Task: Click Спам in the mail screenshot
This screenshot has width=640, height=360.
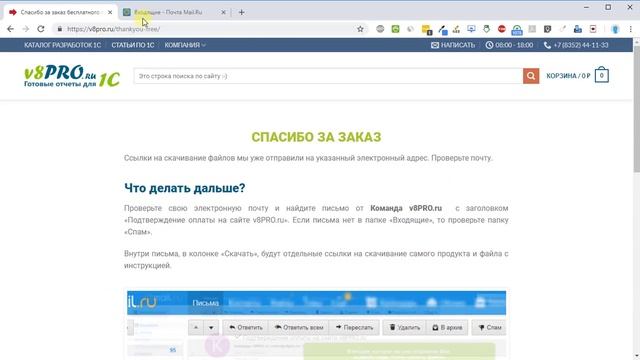Action: [489, 327]
